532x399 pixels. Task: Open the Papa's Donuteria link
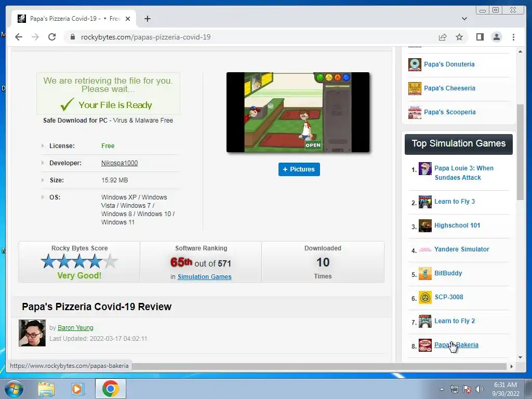click(x=449, y=64)
